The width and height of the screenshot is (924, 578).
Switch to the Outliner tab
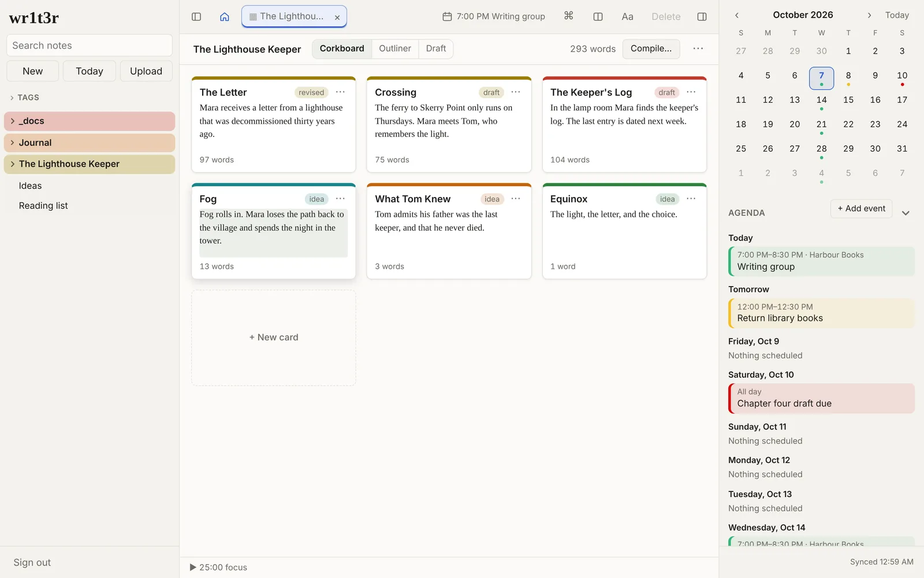pos(395,49)
